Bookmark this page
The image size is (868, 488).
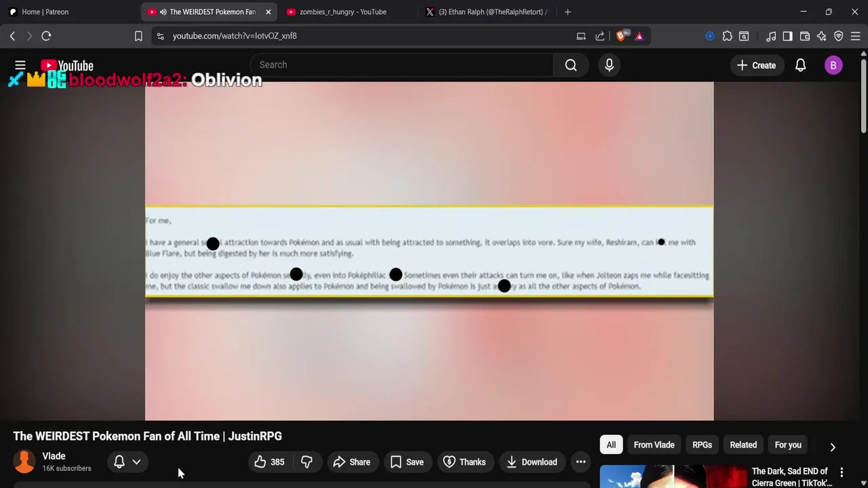pyautogui.click(x=138, y=36)
